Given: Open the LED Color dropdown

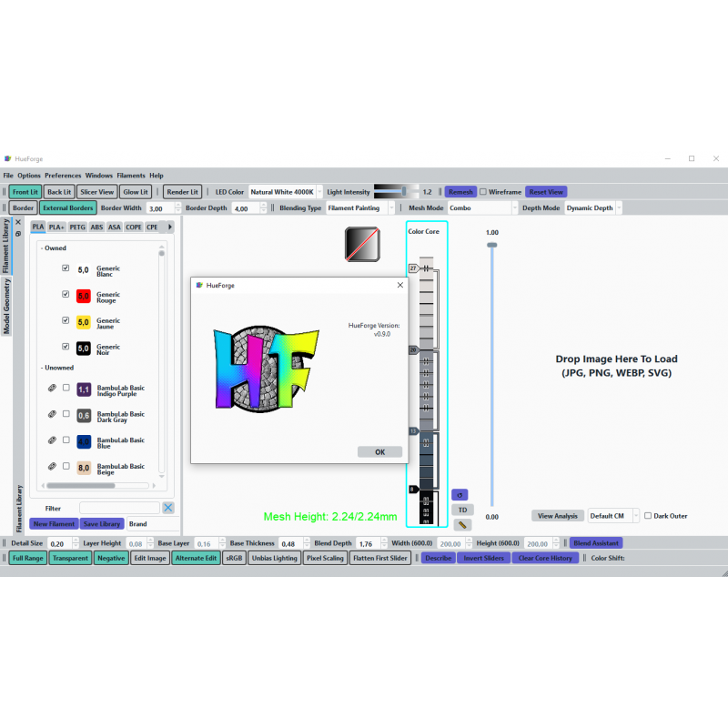Looking at the screenshot, I should tap(286, 192).
